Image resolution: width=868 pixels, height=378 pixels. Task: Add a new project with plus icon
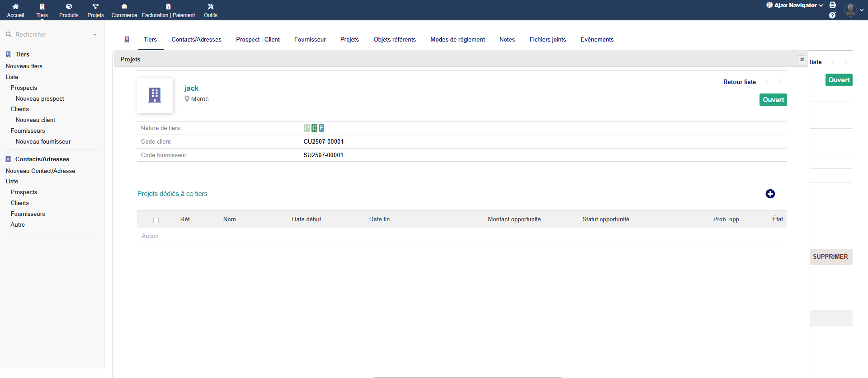click(770, 194)
